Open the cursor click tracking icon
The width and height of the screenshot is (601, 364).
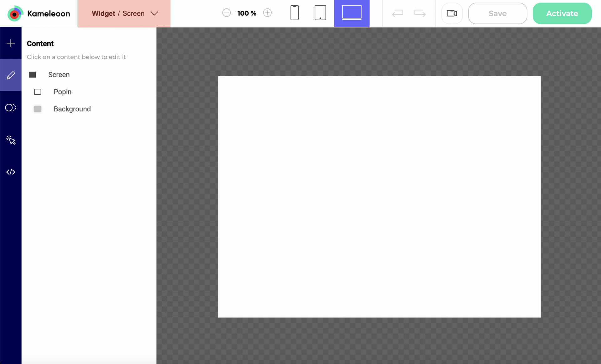[11, 140]
